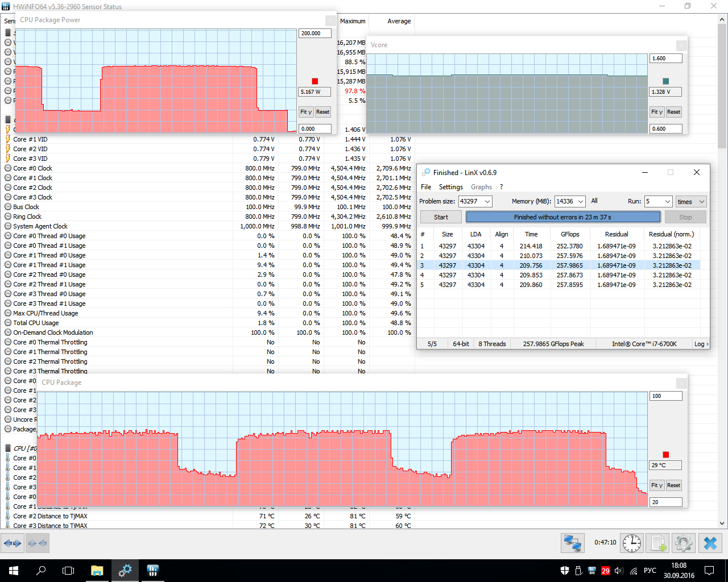Switch to HWiNFO icon on the taskbar
Screen dimensions: 728x582
pos(152,571)
